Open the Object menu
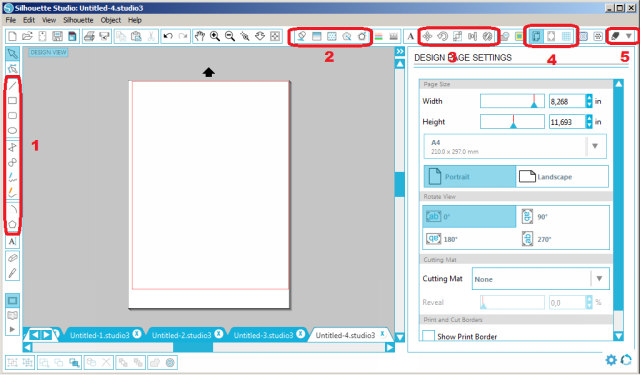This screenshot has height=375, width=640. [111, 20]
